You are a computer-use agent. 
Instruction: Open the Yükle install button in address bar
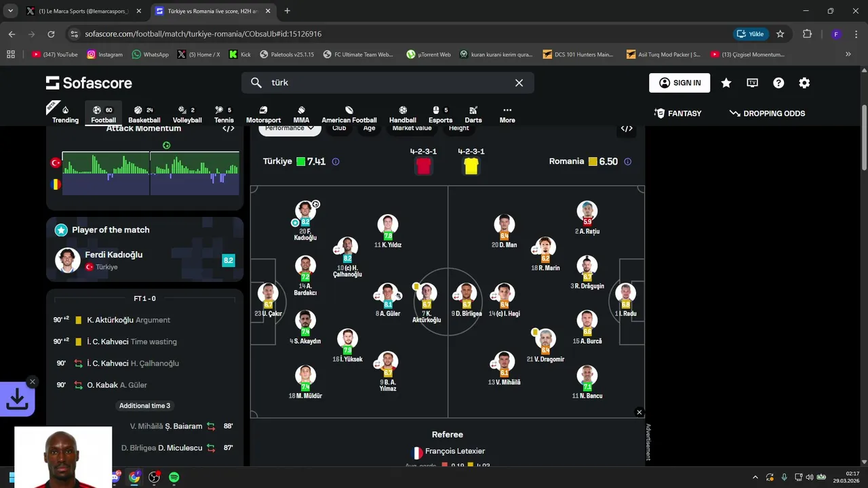[750, 34]
